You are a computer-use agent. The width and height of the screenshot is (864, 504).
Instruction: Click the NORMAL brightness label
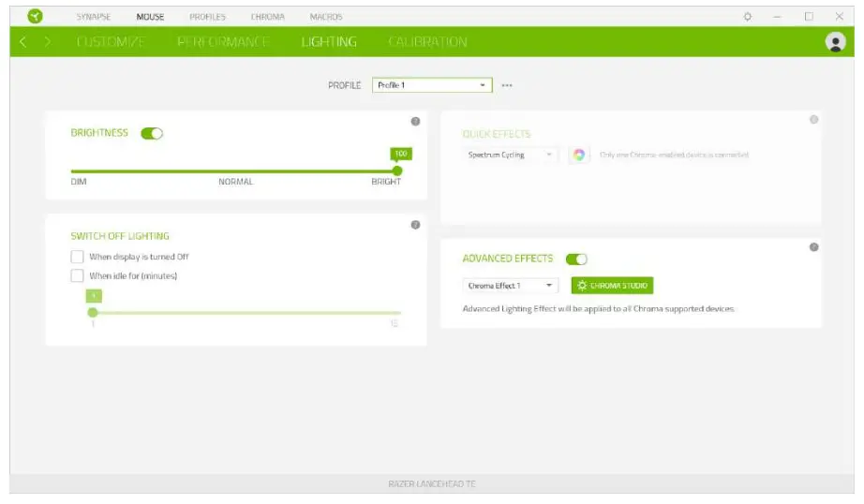point(236,182)
